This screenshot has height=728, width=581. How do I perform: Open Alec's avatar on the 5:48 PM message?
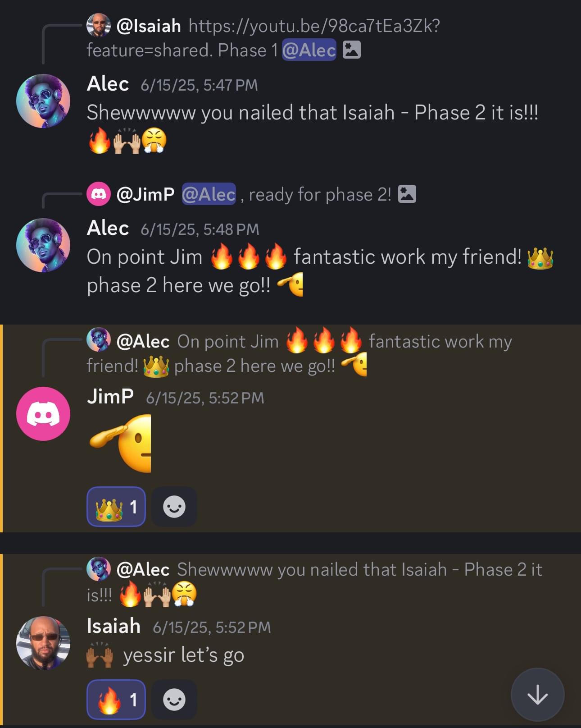pos(43,245)
